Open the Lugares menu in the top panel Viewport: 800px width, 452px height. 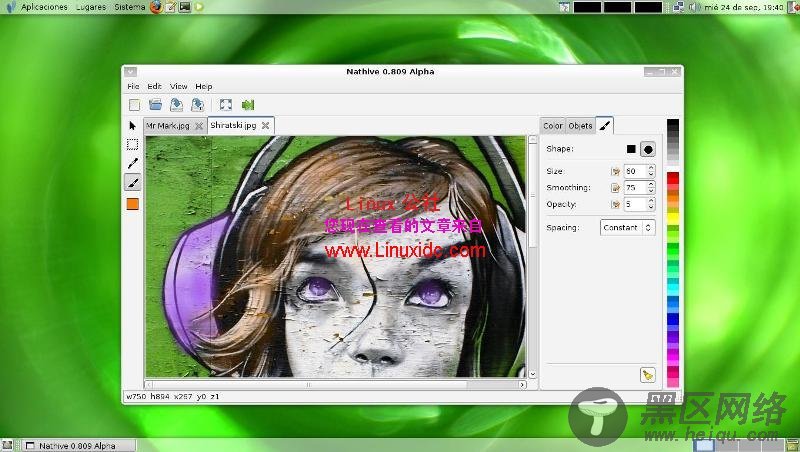coord(91,7)
